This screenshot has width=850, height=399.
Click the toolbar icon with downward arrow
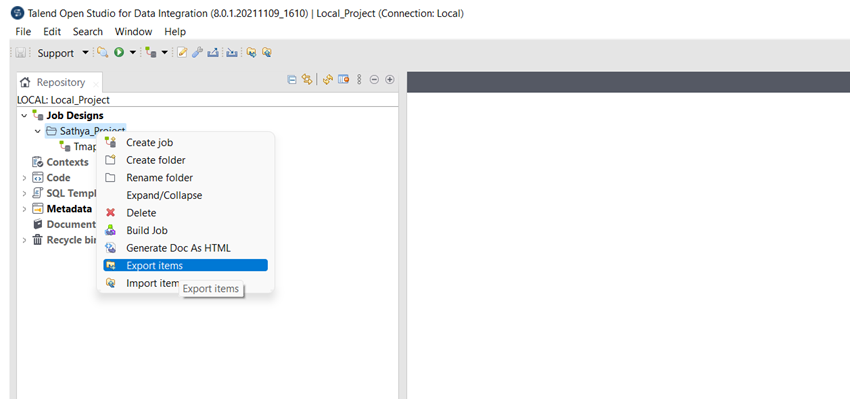(x=232, y=53)
